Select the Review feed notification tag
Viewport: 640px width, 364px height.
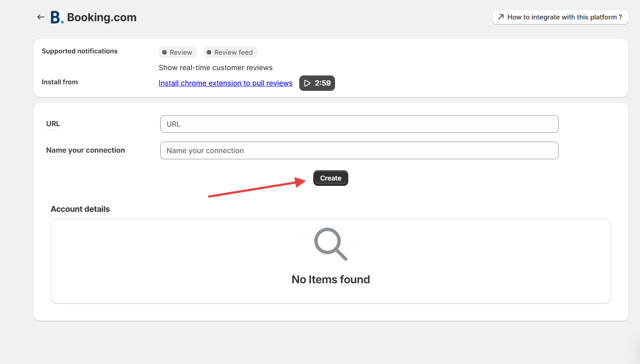230,53
